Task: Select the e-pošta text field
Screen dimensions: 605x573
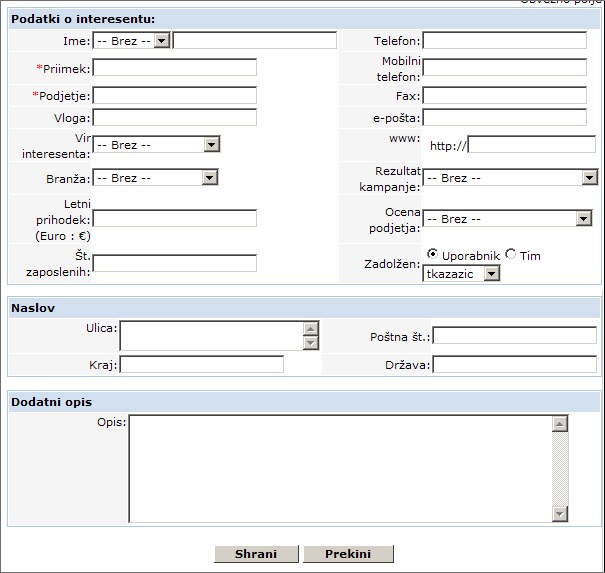Action: coord(505,118)
